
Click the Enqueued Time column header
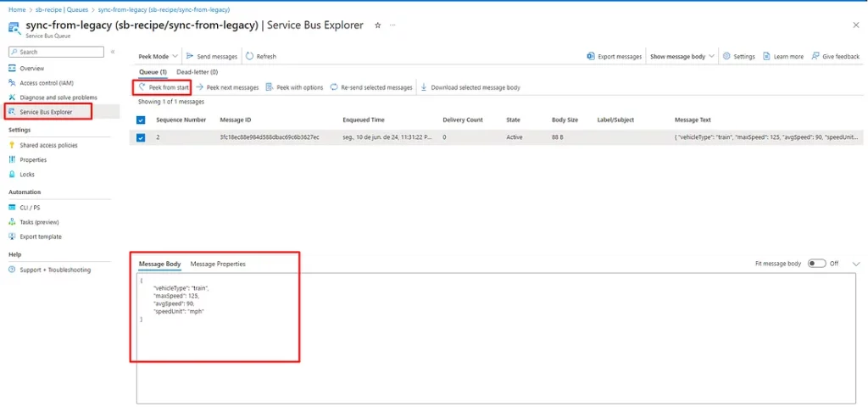pos(363,120)
